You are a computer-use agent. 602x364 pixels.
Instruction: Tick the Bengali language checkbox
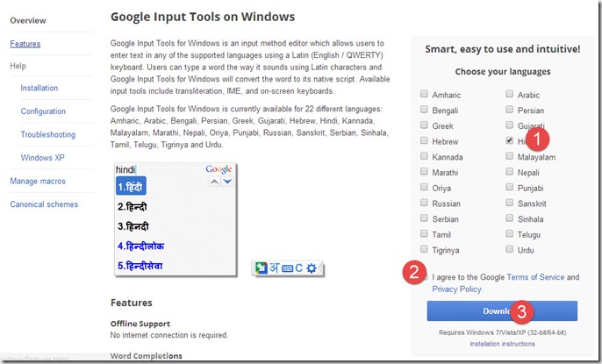[x=424, y=110]
